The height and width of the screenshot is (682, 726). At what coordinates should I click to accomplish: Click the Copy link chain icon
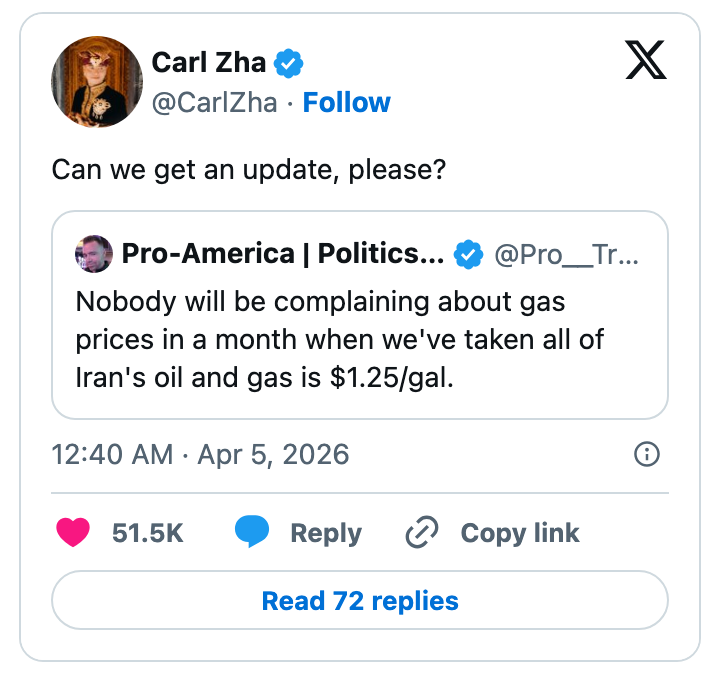420,533
